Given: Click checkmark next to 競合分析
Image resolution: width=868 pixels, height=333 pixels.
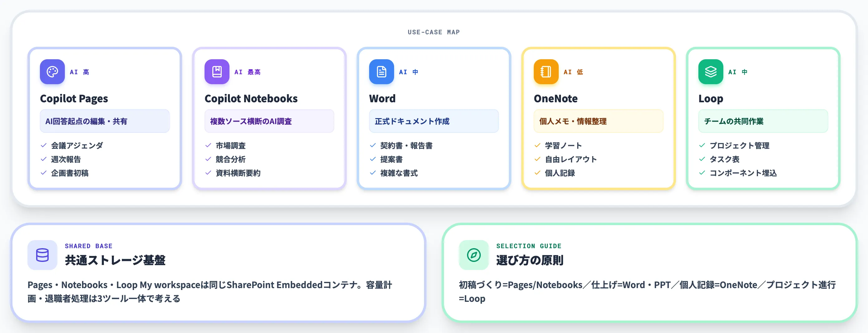Looking at the screenshot, I should [x=208, y=159].
